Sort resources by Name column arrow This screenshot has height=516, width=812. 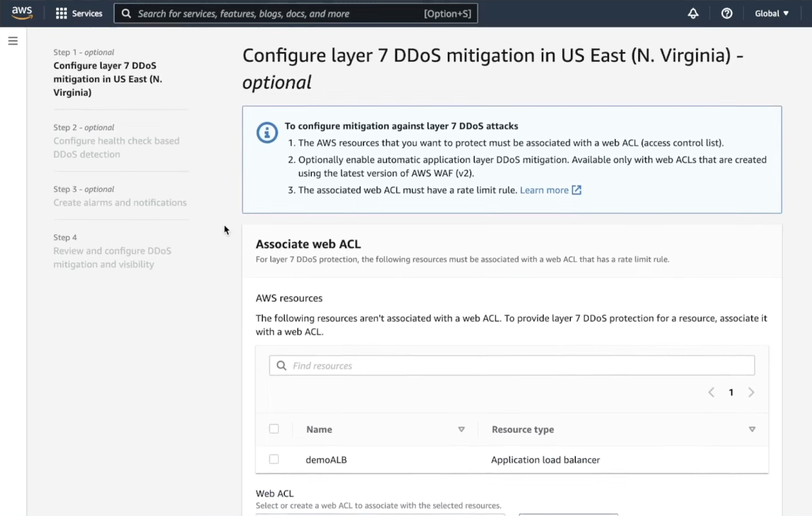(461, 429)
